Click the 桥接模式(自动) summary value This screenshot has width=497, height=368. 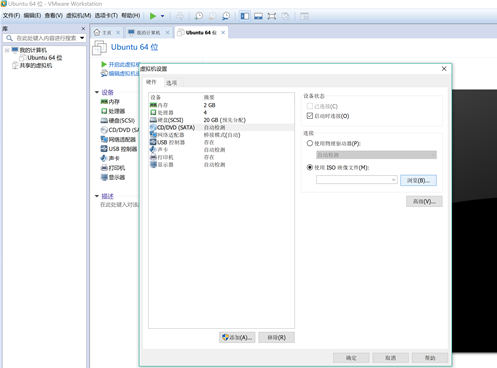point(222,135)
